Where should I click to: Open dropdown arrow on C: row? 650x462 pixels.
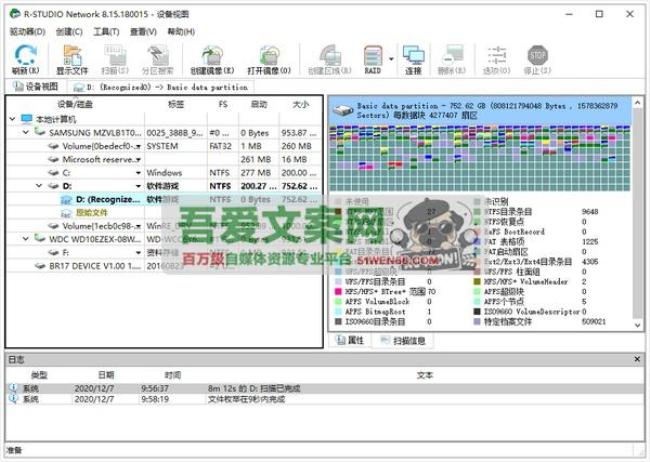[x=138, y=173]
